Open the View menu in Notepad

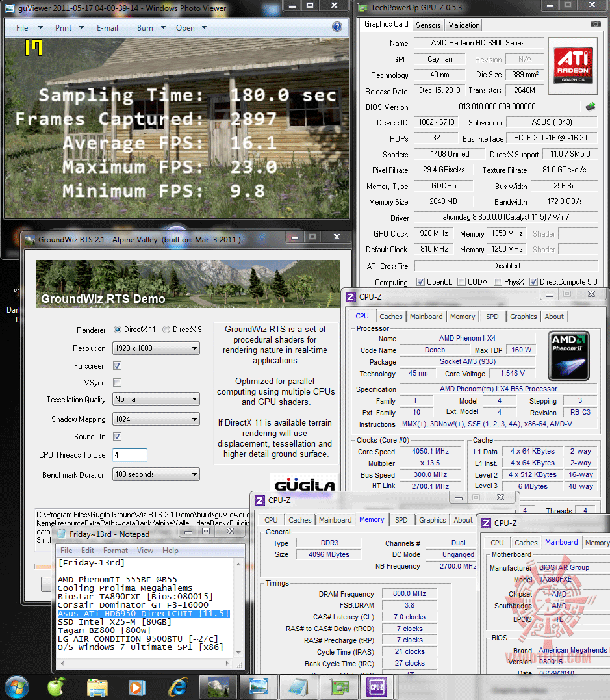tap(145, 551)
